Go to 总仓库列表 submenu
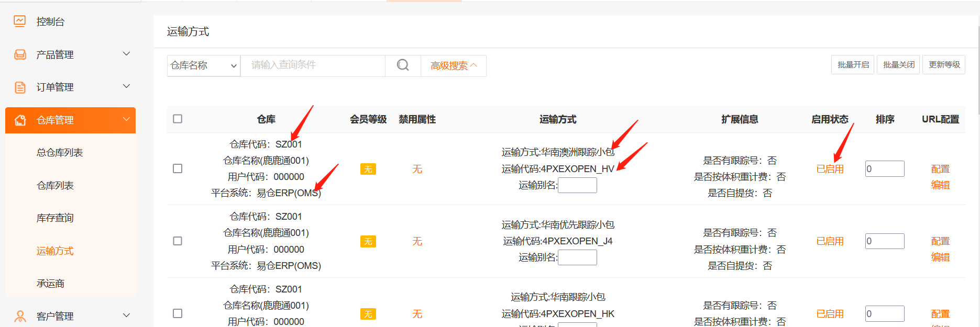 60,153
